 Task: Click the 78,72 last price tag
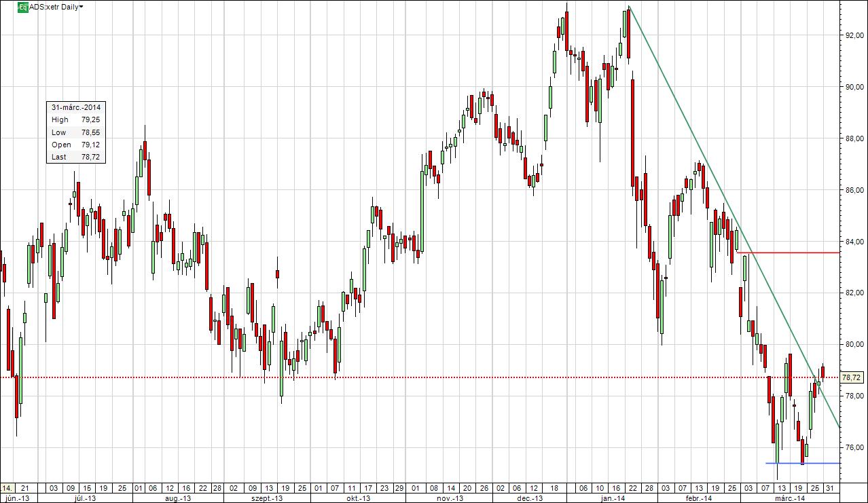(x=852, y=377)
